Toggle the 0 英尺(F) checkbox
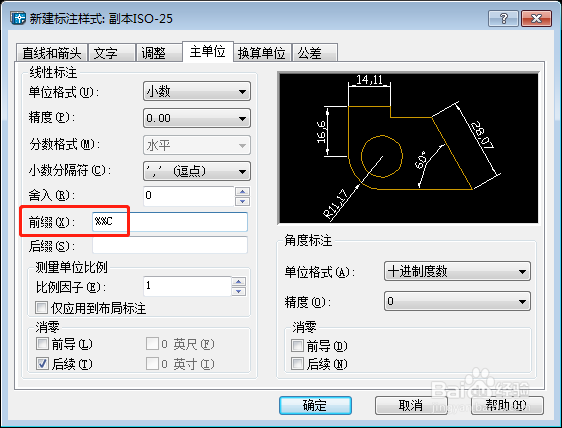Screen dimensions: 562x428 click(152, 344)
